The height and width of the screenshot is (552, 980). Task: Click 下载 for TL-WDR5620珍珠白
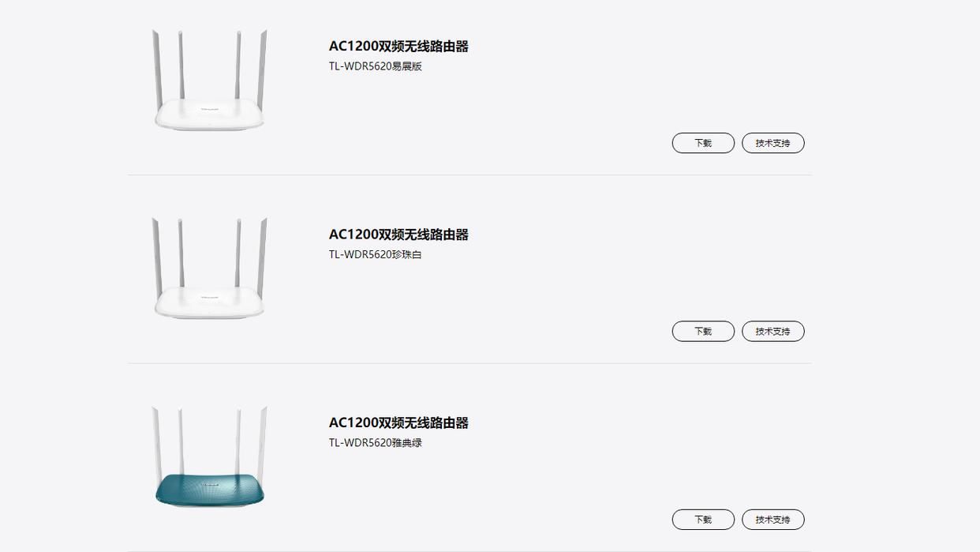(703, 332)
